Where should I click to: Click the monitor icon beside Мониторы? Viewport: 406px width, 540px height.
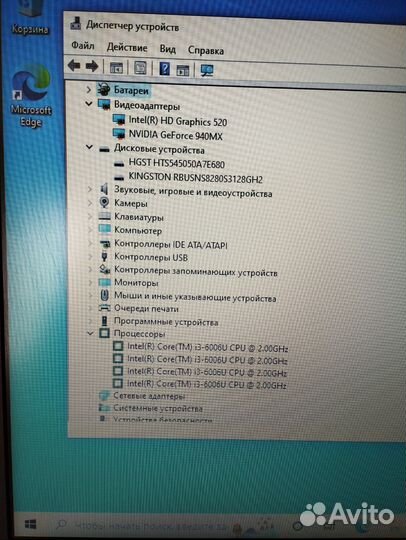click(x=104, y=282)
